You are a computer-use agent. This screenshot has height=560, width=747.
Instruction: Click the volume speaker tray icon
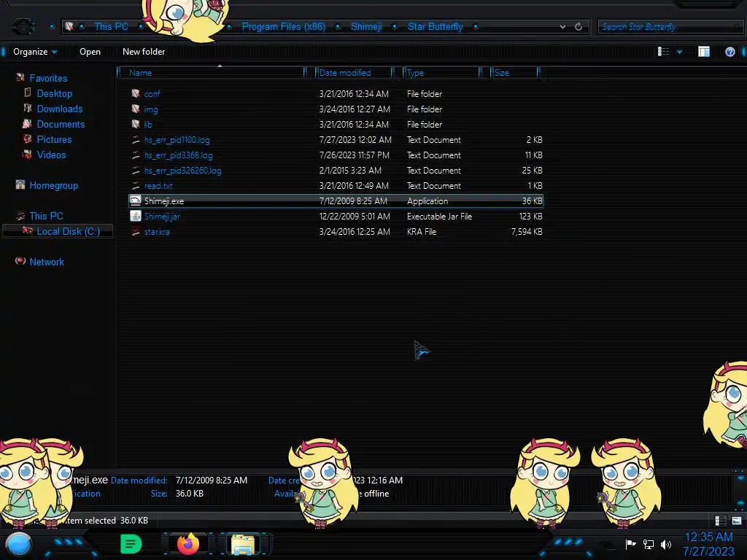(665, 544)
